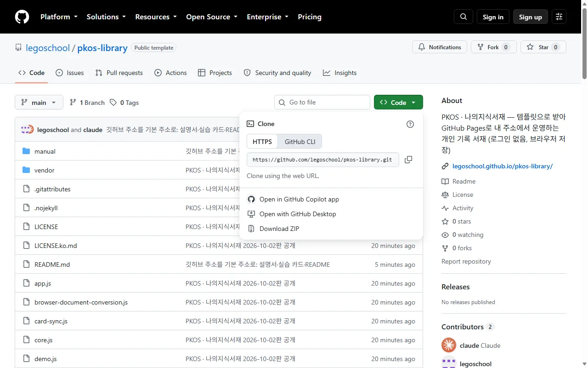Open with GitHub Desktop
Screen dimensions: 588x368
[x=298, y=214]
